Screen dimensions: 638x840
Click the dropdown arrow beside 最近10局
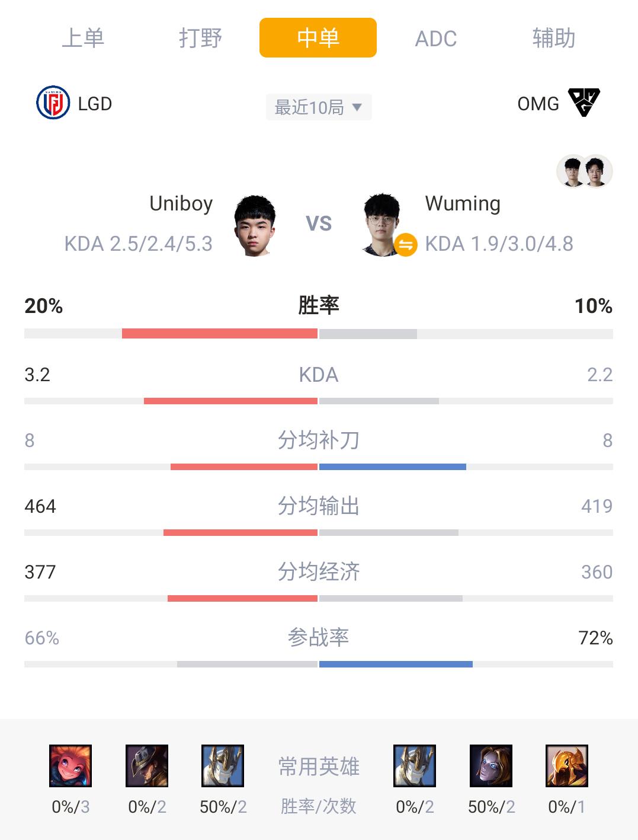click(x=357, y=107)
